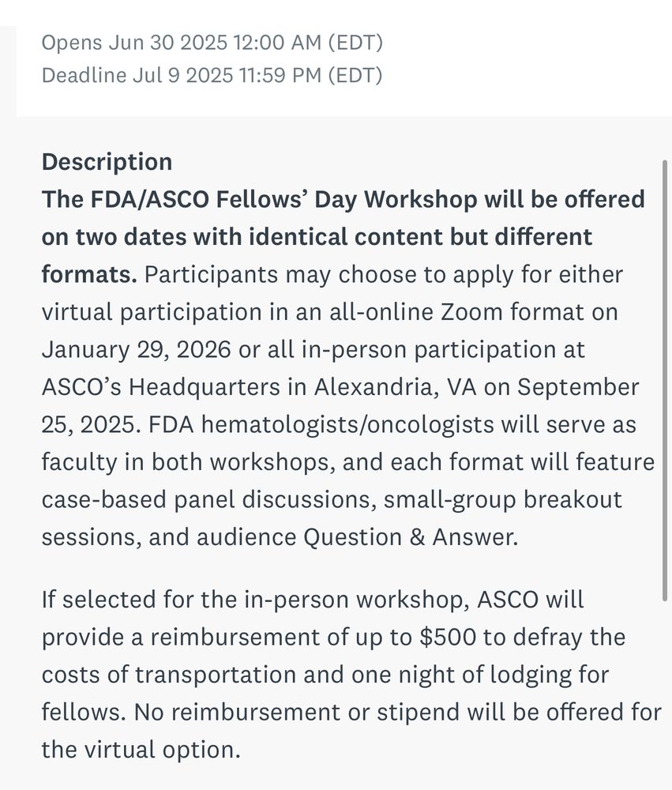The height and width of the screenshot is (790, 672).
Task: Click the "If selected for the in-person workshop" sentence
Action: click(256, 600)
